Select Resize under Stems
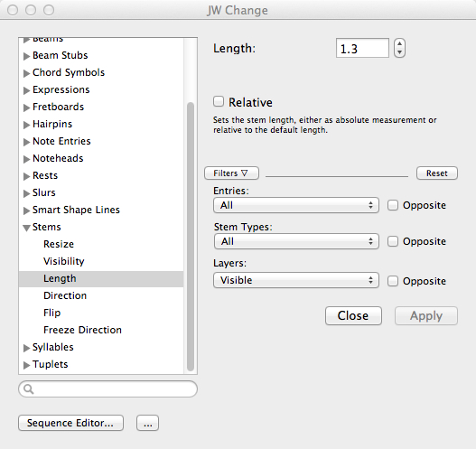Screen dimensions: 476x449 click(x=59, y=244)
